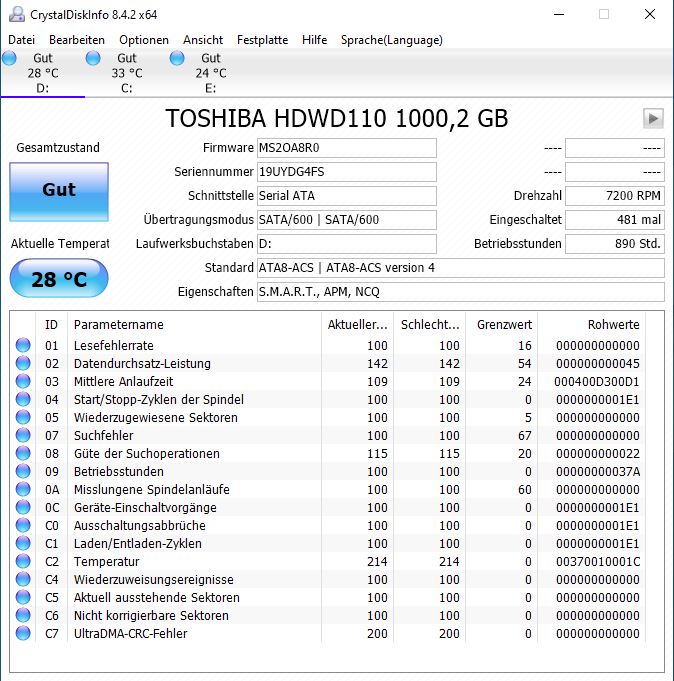The height and width of the screenshot is (681, 674).
Task: Click the Schnittstelle field Serial ATA
Action: coord(347,196)
